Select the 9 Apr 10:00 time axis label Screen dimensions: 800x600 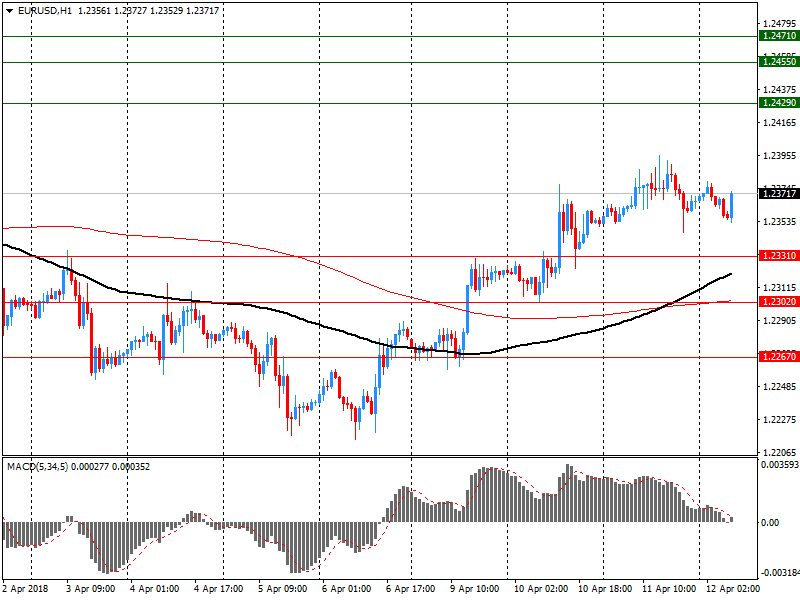(474, 589)
